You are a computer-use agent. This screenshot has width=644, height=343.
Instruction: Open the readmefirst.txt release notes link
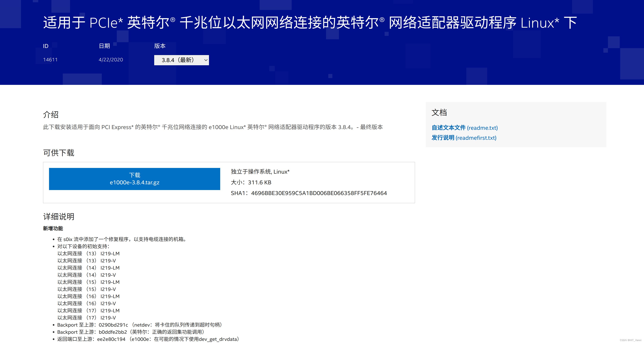click(x=464, y=138)
